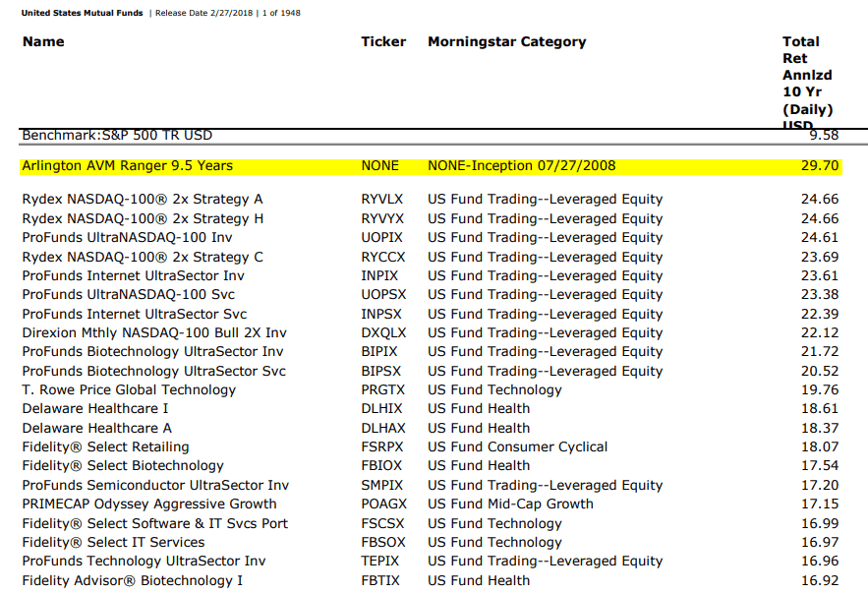Click ticker FBTIX

380,580
